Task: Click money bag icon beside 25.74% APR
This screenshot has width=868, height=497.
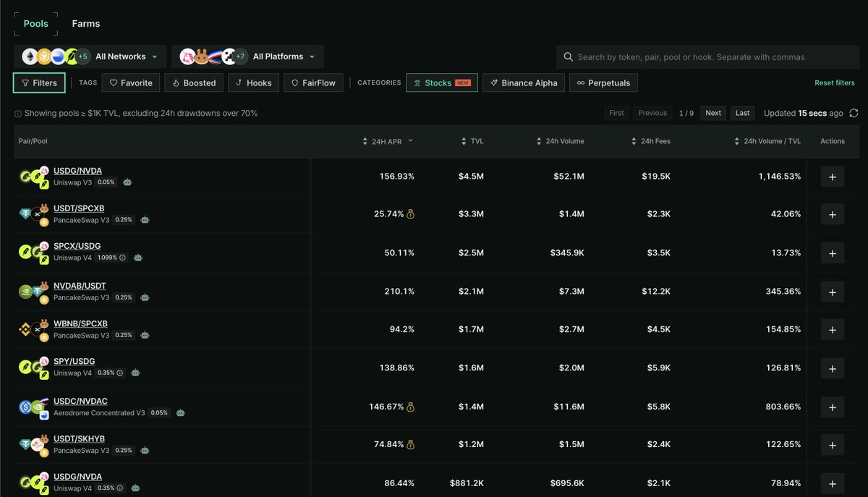Action: pyautogui.click(x=410, y=214)
